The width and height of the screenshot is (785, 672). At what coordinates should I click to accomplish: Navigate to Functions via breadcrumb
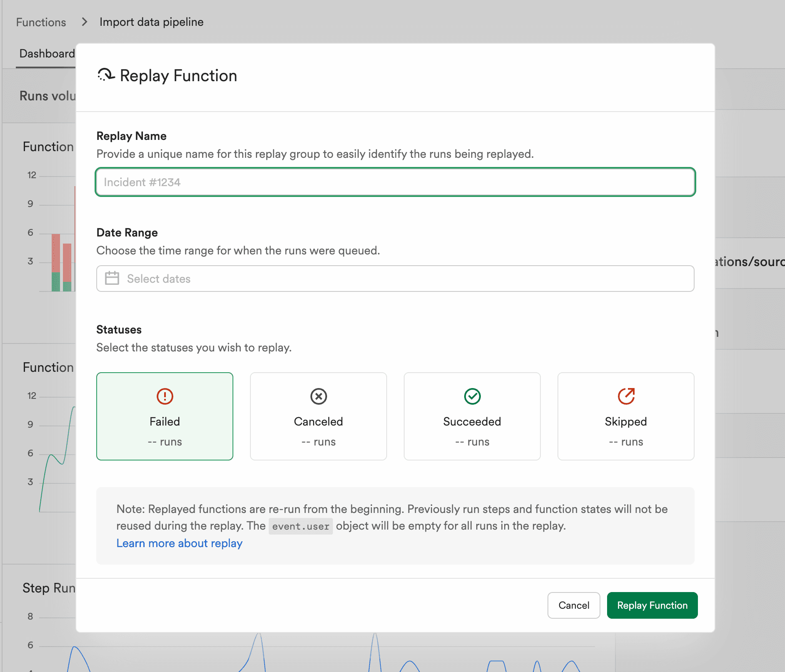[40, 21]
